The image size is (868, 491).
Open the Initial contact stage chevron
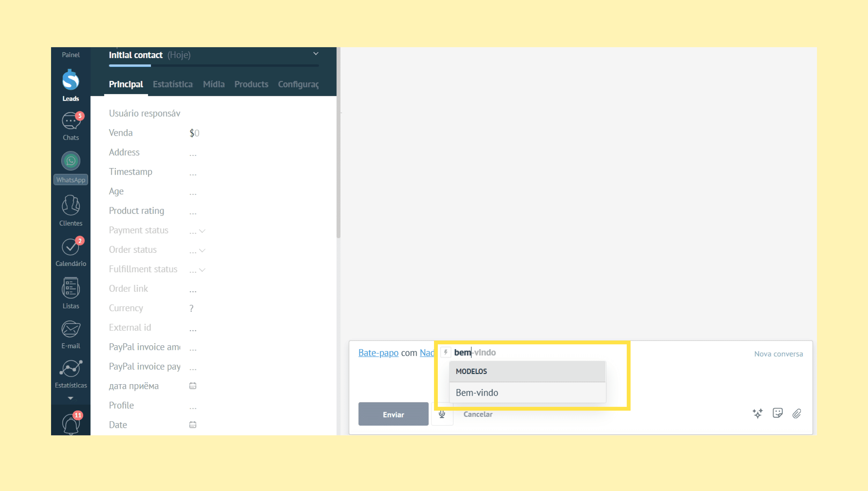(x=316, y=54)
